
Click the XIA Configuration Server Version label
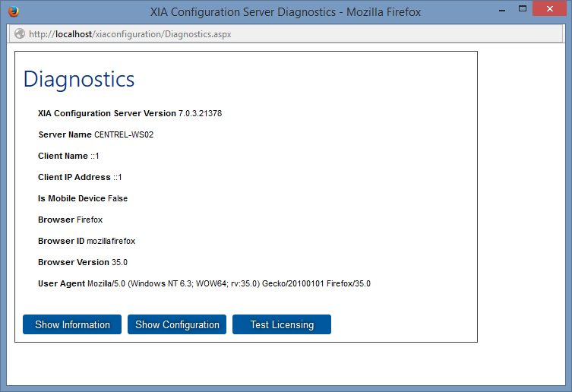coord(107,113)
